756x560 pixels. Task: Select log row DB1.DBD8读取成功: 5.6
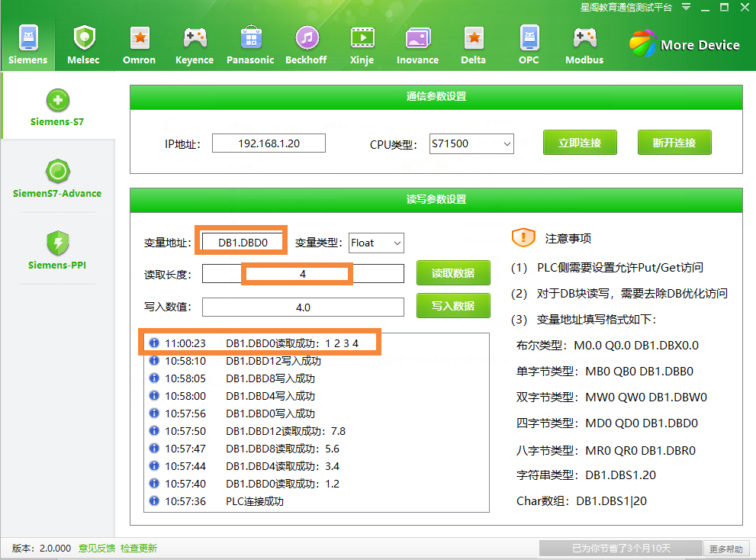[x=317, y=449]
